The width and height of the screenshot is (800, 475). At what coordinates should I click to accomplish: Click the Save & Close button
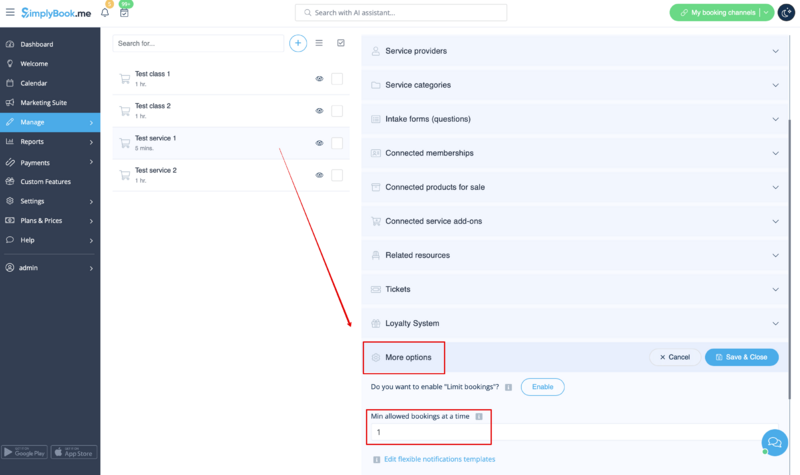(741, 357)
